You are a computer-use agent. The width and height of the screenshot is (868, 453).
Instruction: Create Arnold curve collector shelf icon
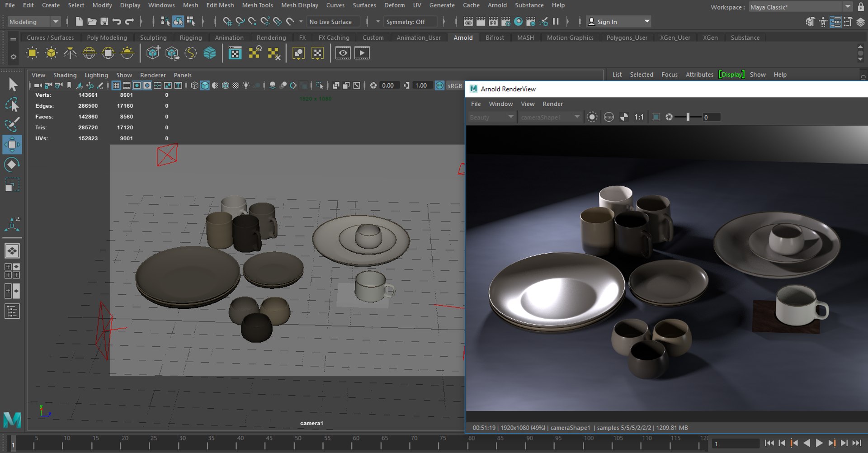[191, 53]
